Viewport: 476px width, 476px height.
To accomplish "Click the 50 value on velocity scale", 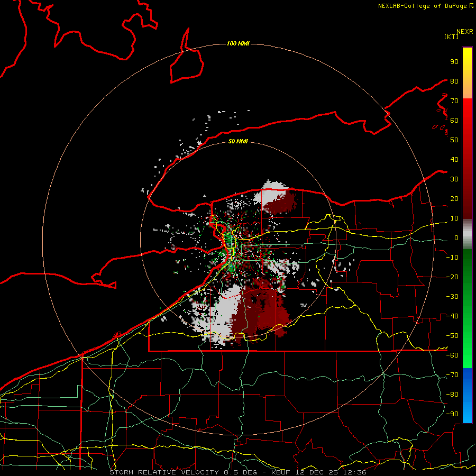I will (454, 140).
